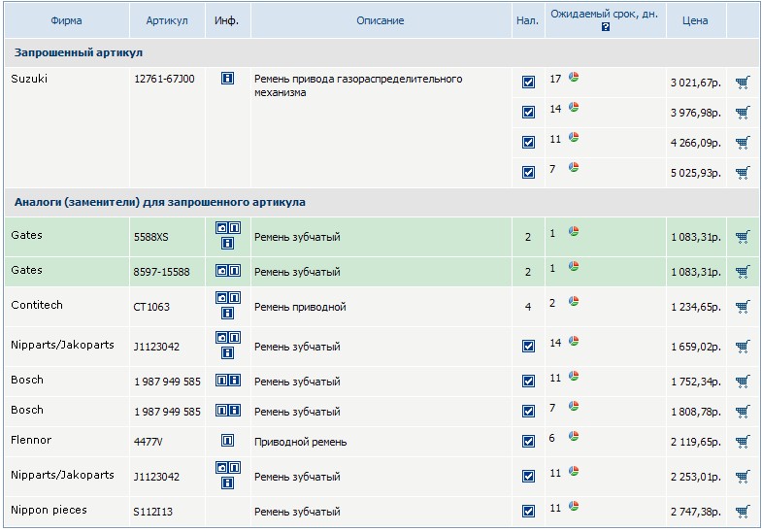Open delivery statistics pie icon for Contitech

pos(574,302)
